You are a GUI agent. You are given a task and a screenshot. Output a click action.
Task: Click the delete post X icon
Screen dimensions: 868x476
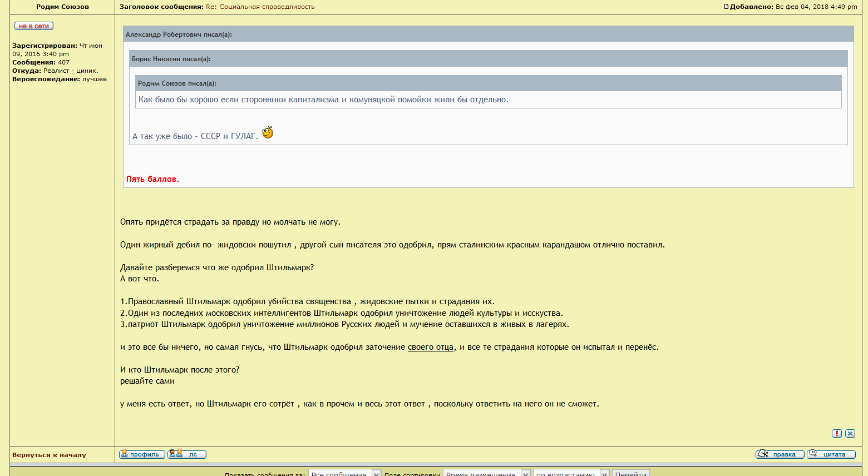[x=850, y=433]
